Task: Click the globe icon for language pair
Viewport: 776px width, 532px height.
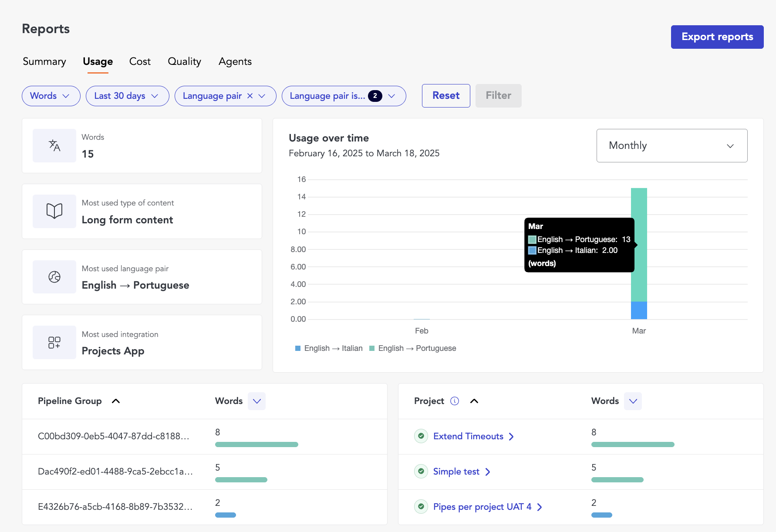Action: pyautogui.click(x=54, y=277)
